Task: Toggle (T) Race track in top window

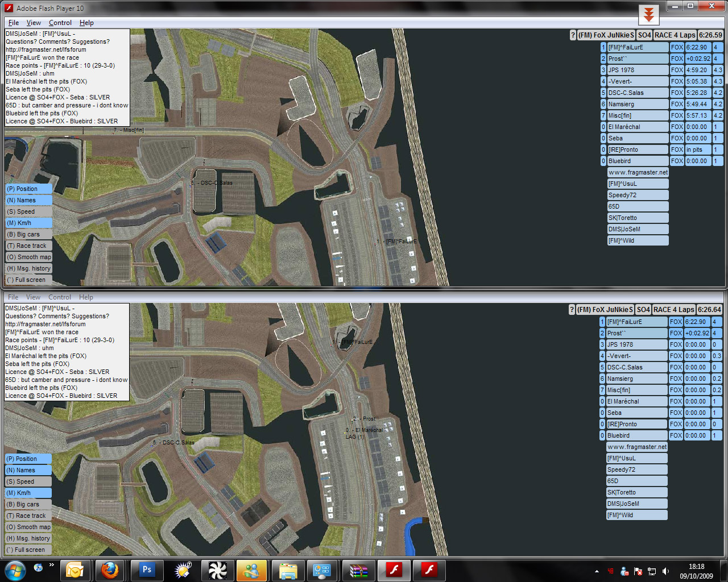Action: pos(28,246)
